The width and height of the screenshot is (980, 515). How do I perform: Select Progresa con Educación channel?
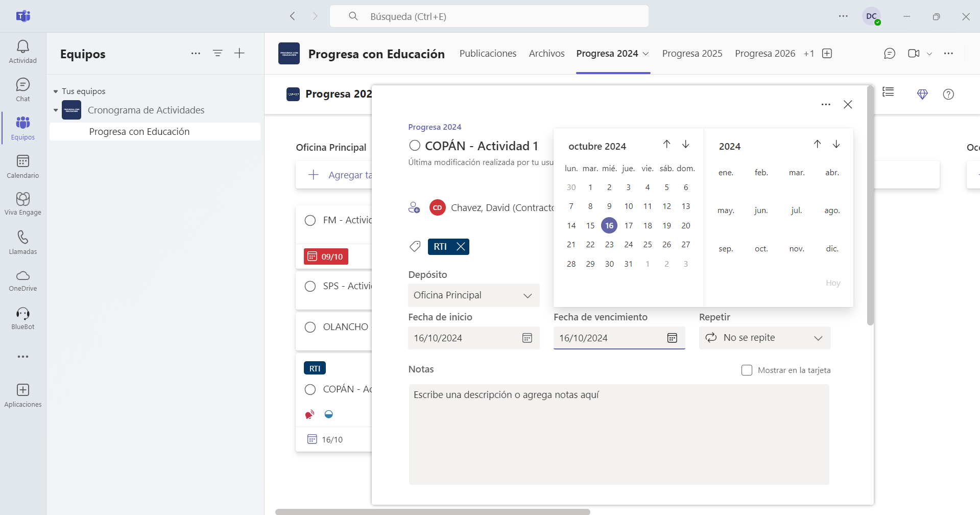pyautogui.click(x=155, y=131)
